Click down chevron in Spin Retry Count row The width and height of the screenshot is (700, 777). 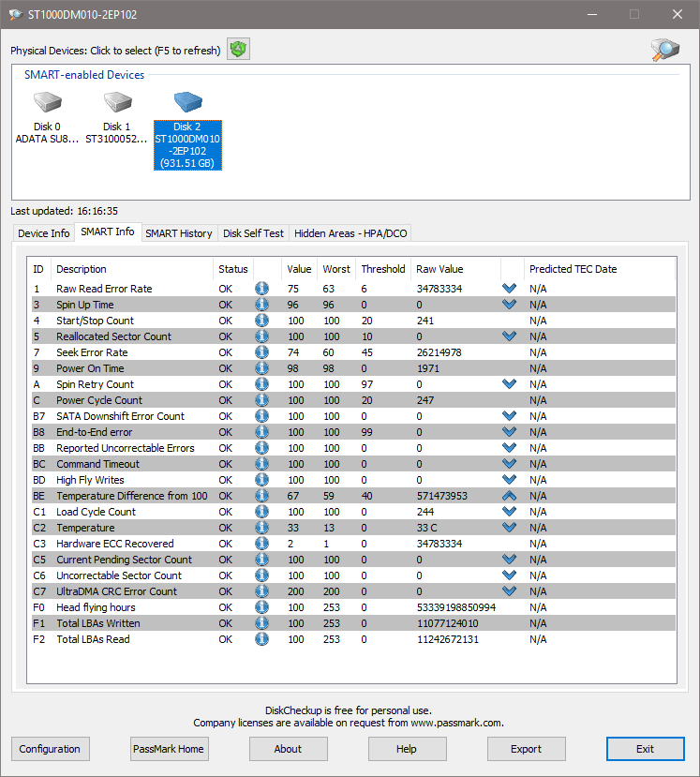click(x=509, y=383)
